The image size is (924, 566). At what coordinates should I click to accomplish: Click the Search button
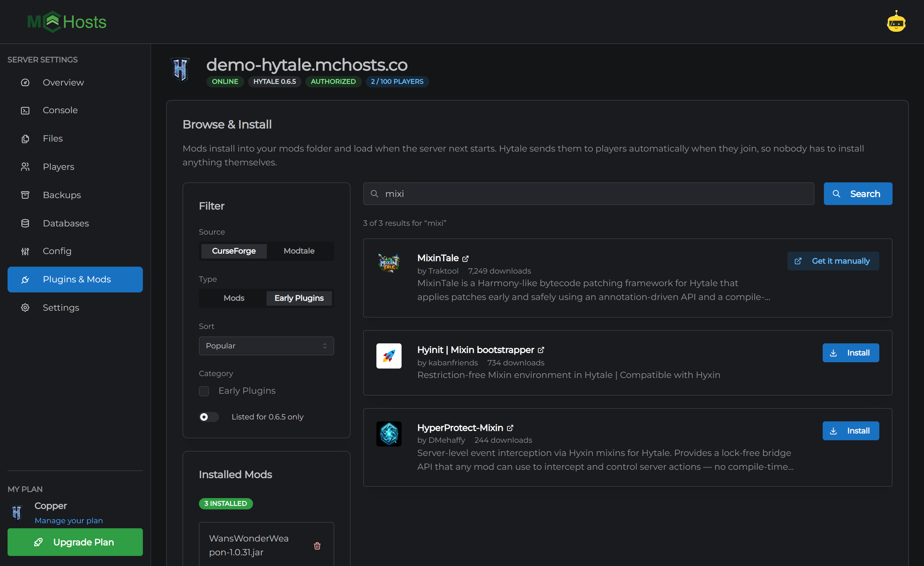click(x=858, y=194)
